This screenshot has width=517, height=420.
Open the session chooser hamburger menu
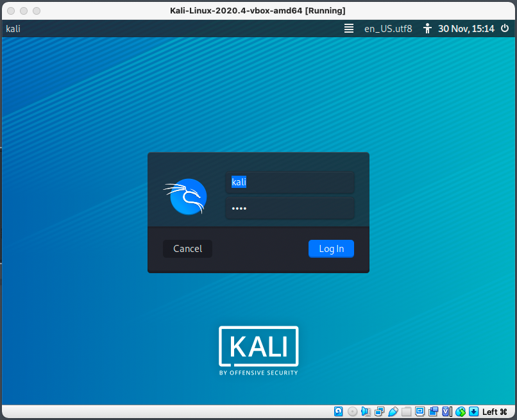[x=349, y=29]
